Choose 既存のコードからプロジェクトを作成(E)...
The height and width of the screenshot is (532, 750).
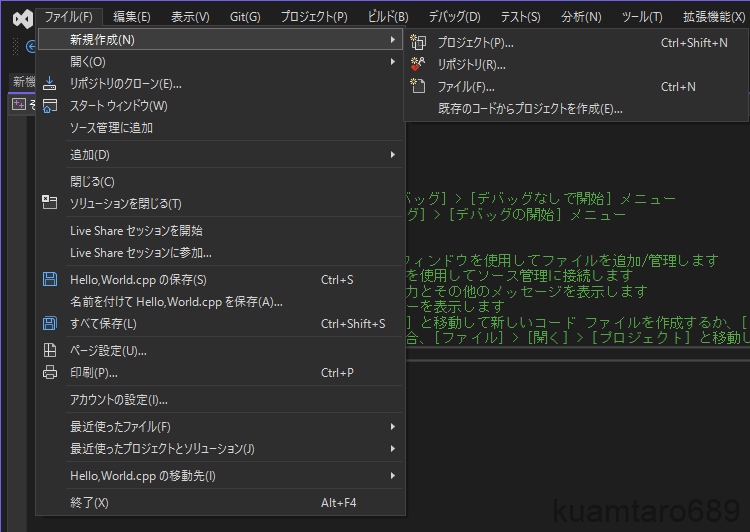577,109
